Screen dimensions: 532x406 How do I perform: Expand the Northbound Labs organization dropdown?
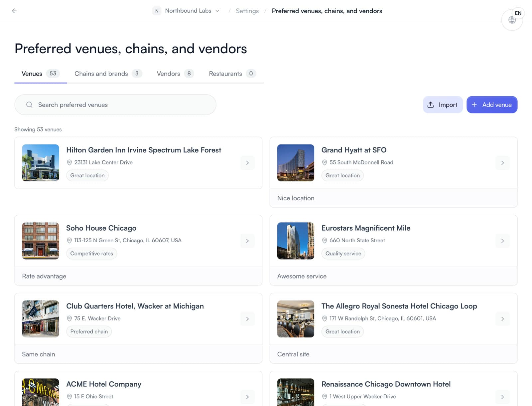click(217, 11)
